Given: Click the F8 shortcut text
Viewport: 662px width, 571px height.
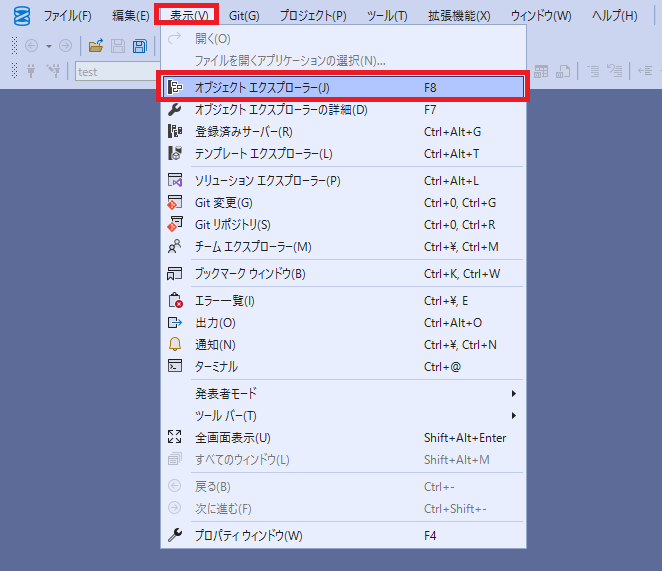Looking at the screenshot, I should (x=430, y=87).
